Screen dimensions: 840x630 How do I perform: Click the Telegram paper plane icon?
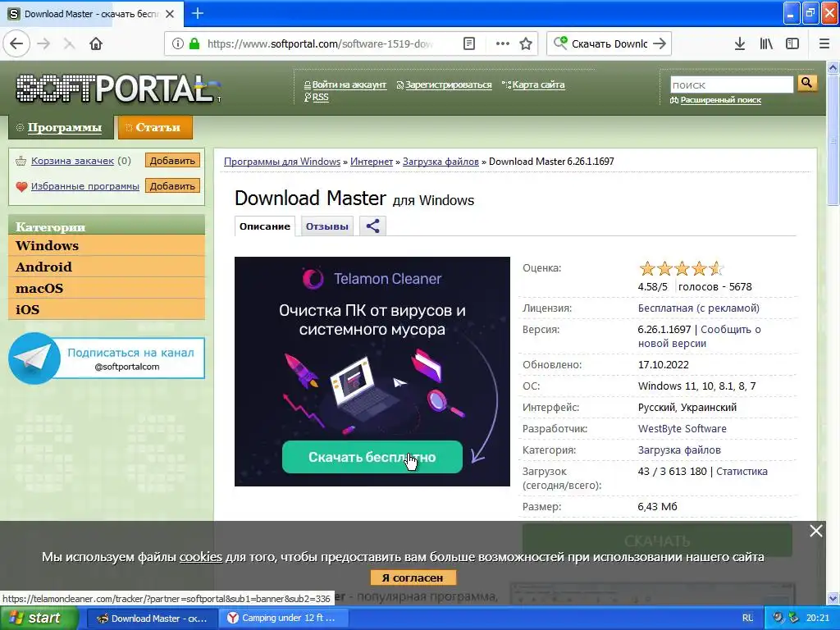click(x=34, y=358)
